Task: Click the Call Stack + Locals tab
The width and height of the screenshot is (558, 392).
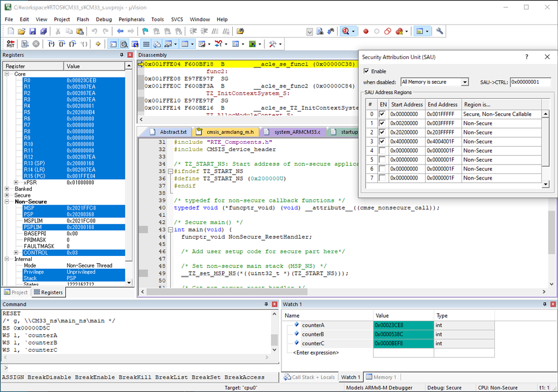Action: coord(309,378)
